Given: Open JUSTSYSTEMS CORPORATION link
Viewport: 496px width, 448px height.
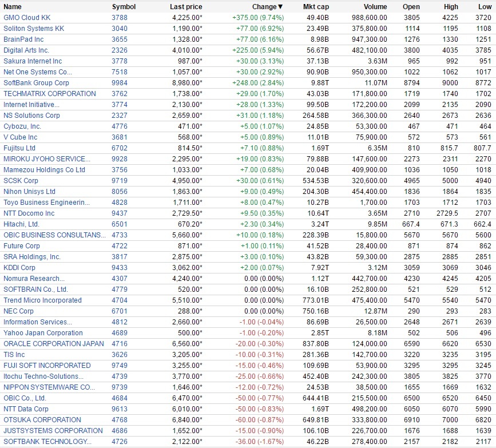Looking at the screenshot, I should 53,431.
